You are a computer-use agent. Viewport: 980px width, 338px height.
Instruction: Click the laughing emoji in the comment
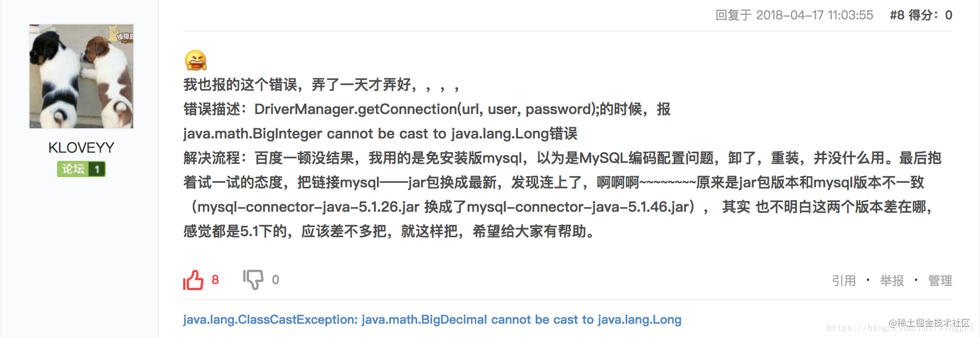click(x=196, y=60)
